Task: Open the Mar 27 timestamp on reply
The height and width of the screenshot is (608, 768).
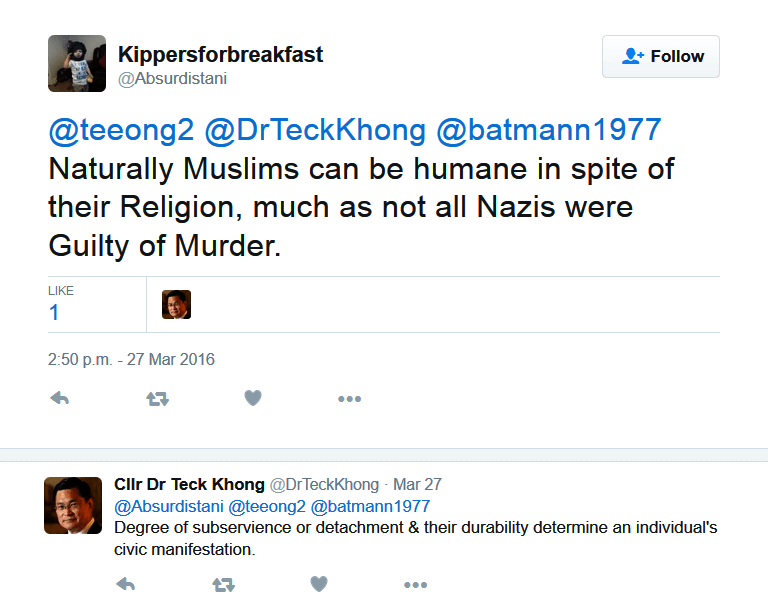Action: coord(417,485)
